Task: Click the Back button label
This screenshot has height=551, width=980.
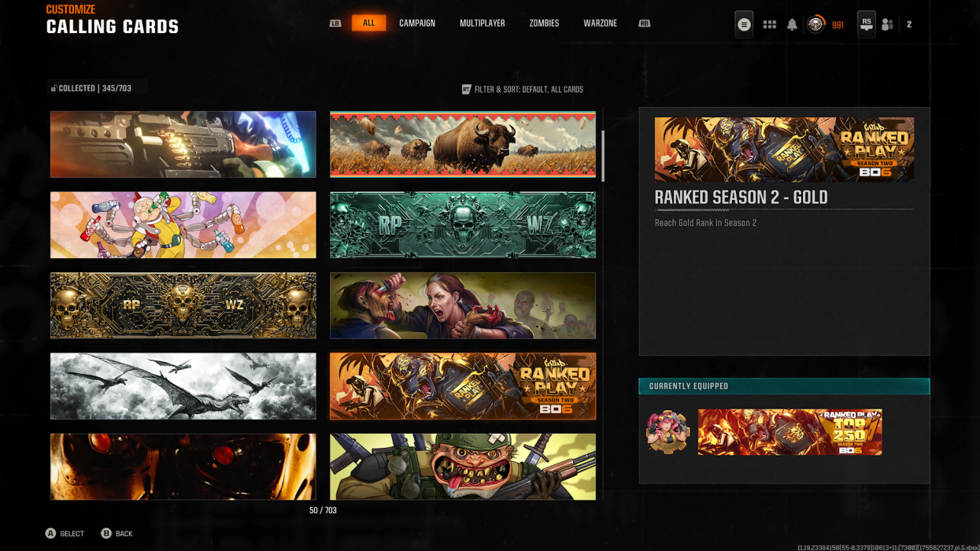Action: tap(124, 534)
